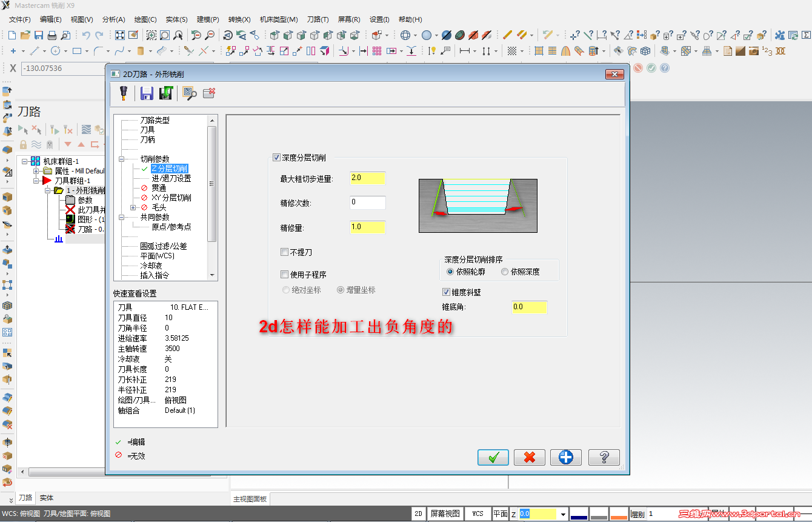Click the create rectangle tool icon

point(77,51)
